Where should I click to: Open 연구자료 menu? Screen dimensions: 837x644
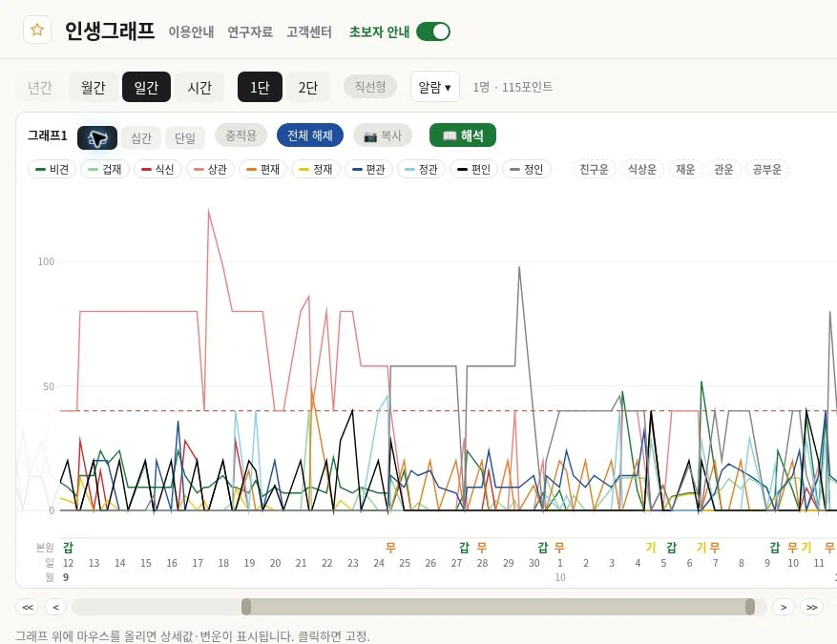[250, 32]
